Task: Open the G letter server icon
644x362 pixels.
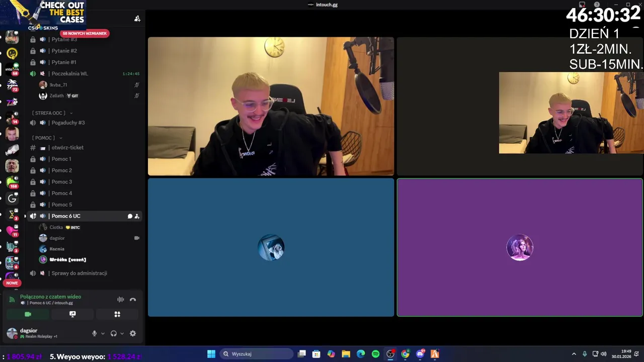Action: (12, 199)
